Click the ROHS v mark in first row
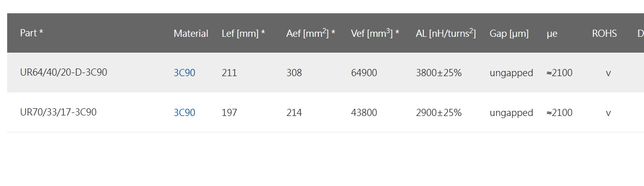This screenshot has height=186, width=644. (608, 73)
